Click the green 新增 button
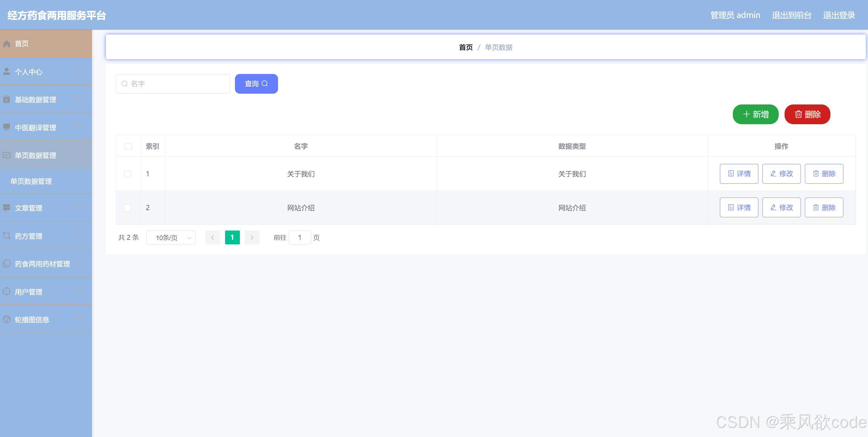 pos(755,114)
